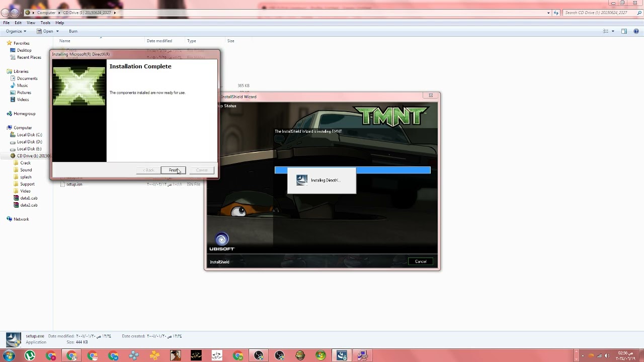Open Local Disk (C:)
This screenshot has height=362, width=644.
29,135
